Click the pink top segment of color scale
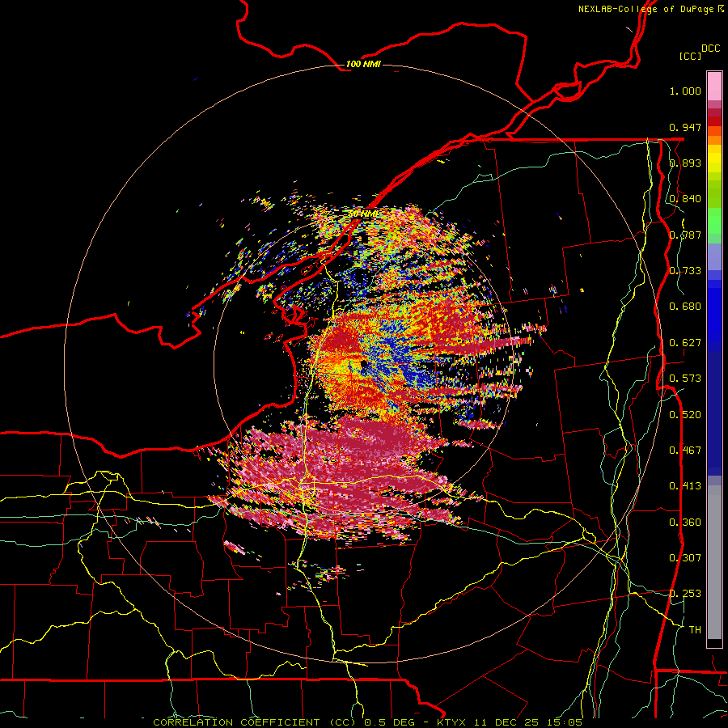Viewport: 728px width, 728px height. pos(714,87)
